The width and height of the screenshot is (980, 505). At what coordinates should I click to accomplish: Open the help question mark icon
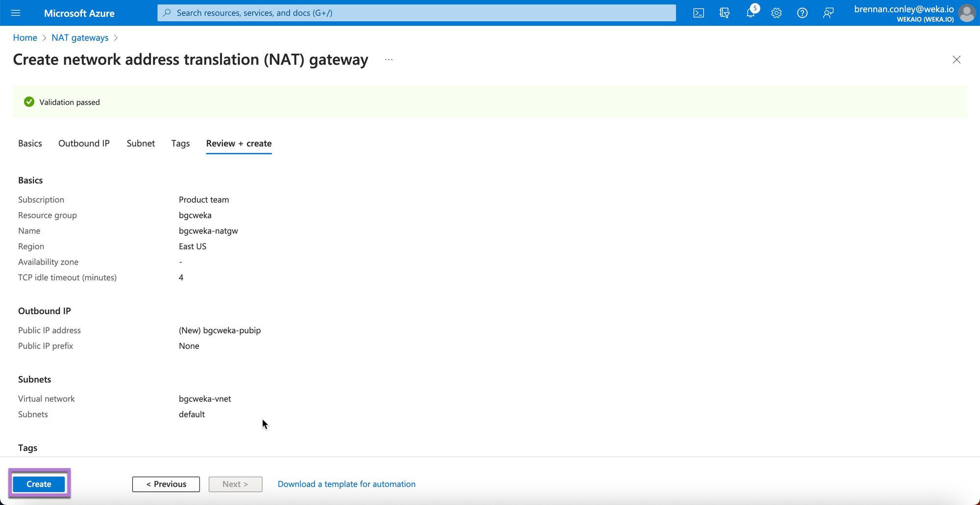(802, 13)
